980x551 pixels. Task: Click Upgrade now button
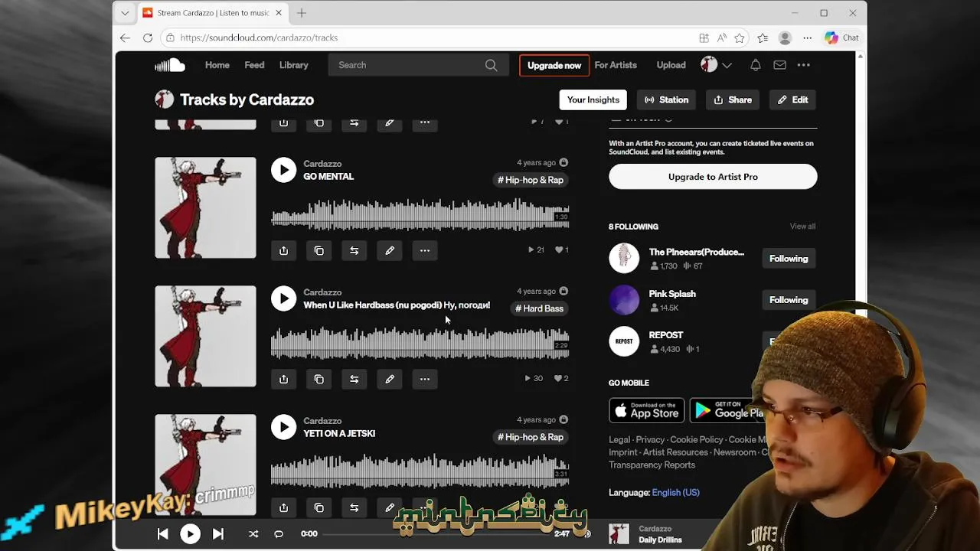point(554,65)
